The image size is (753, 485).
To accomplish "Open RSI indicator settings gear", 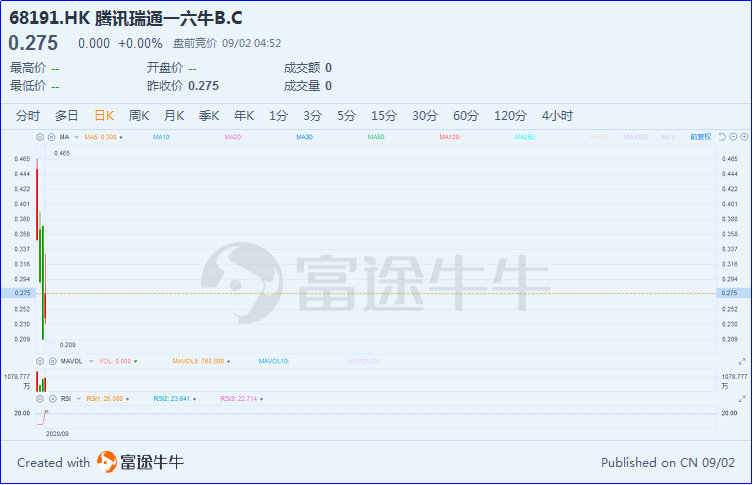I will click(x=40, y=399).
